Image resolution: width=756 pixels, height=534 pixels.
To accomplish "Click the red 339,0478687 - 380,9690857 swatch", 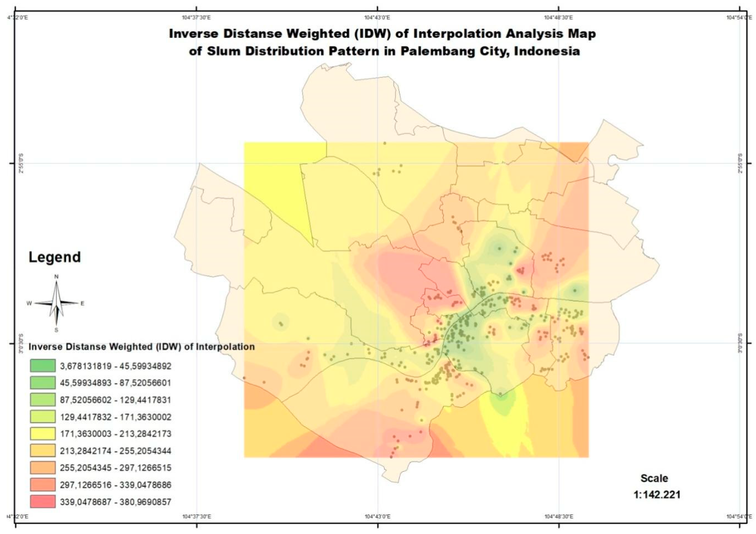I will (43, 502).
